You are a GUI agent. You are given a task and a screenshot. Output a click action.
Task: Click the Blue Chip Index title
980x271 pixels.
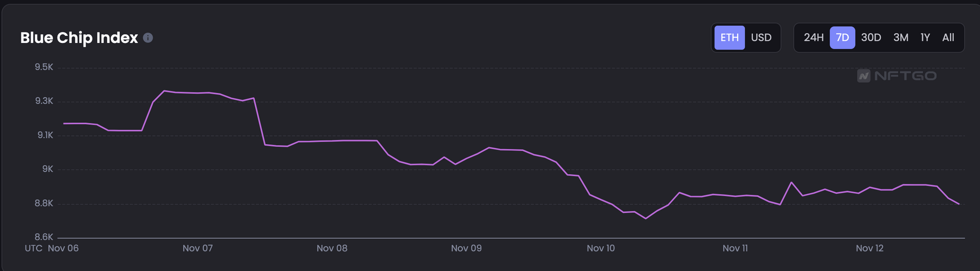(79, 38)
